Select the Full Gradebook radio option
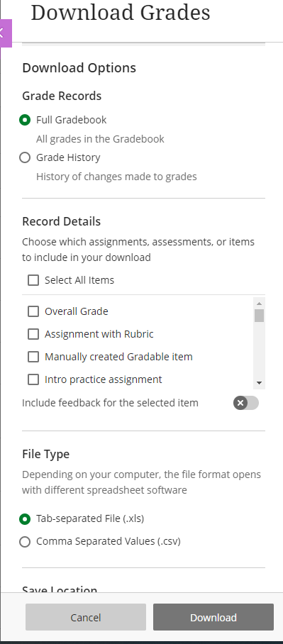 (x=25, y=120)
